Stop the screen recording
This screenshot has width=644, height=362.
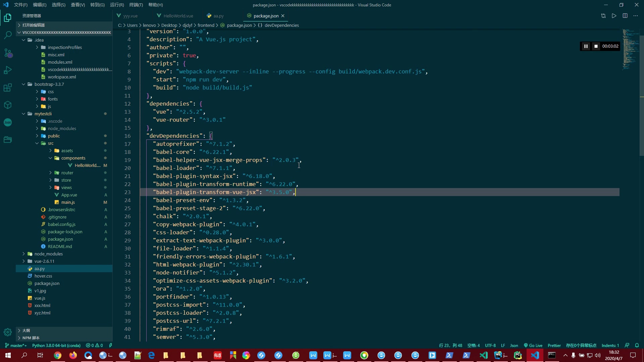(596, 46)
